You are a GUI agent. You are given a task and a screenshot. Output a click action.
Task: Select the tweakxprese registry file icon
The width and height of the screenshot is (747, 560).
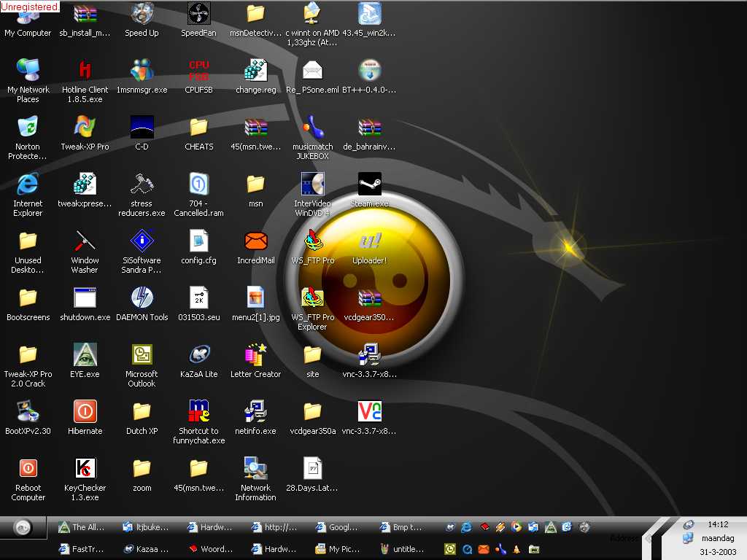85,184
